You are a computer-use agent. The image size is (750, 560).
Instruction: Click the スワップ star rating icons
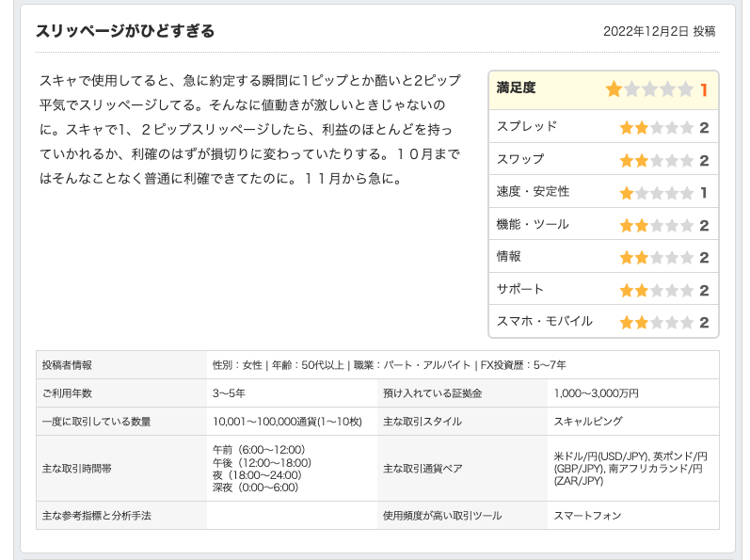(x=656, y=160)
